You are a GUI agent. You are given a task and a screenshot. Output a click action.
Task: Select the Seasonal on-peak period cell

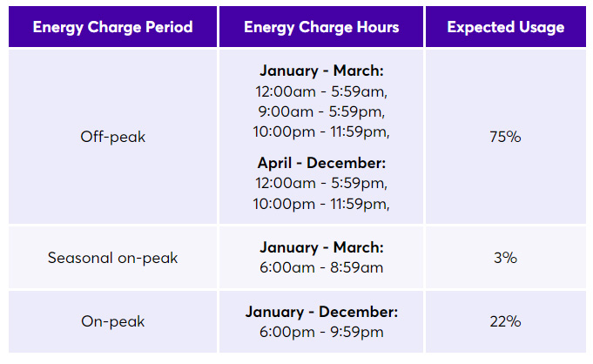pos(112,258)
